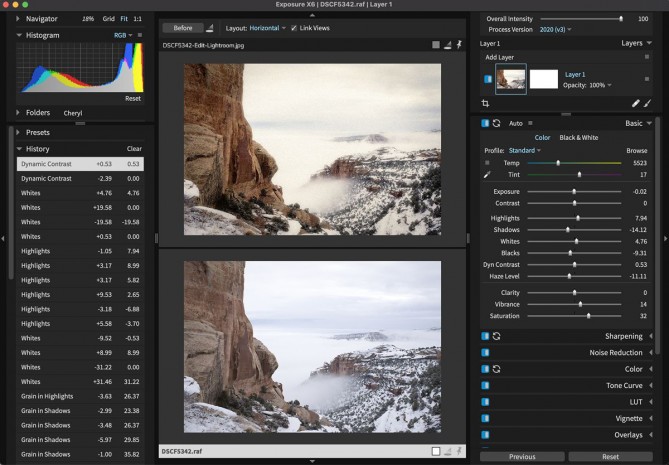Click the split triangle icon in Lightroom jpg header
Screen dimensions: 669x465
point(448,45)
